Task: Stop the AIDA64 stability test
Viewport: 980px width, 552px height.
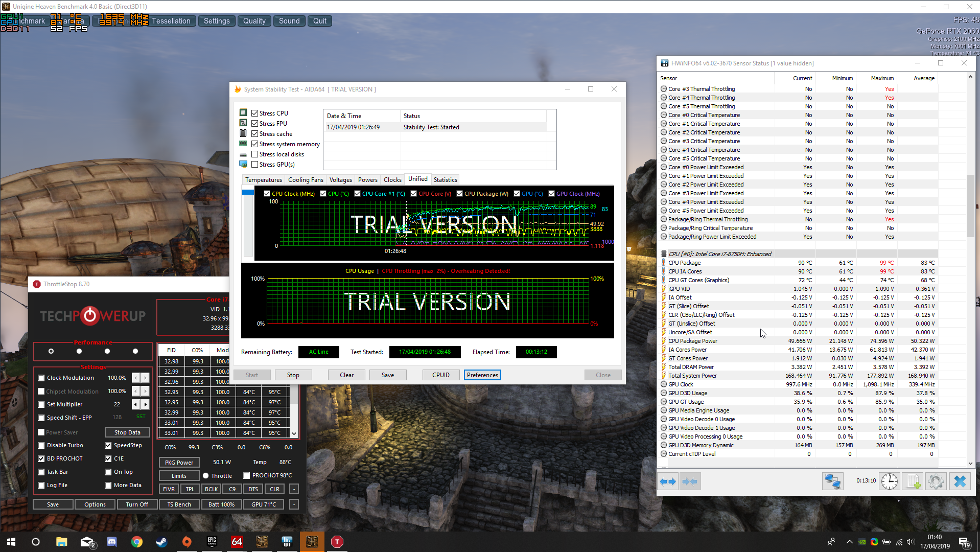Action: (x=293, y=375)
